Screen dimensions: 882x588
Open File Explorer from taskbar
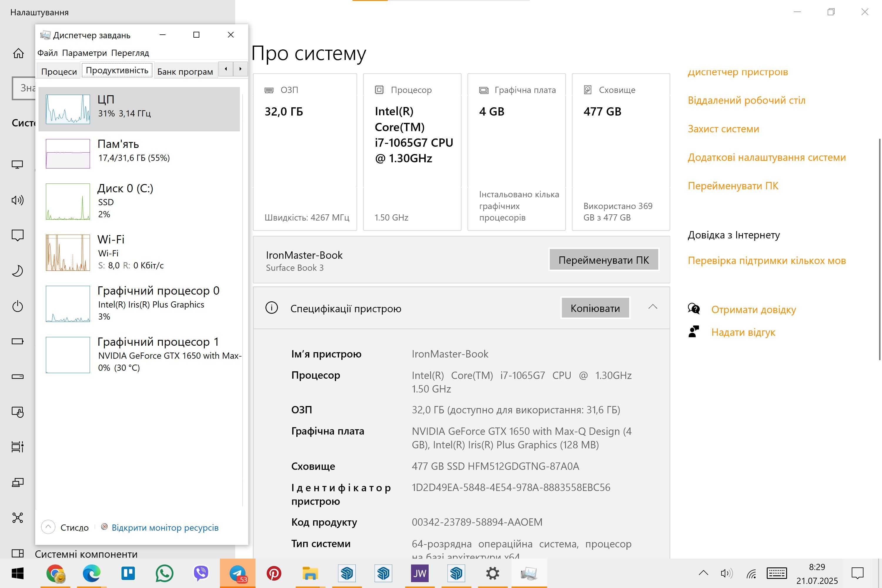tap(310, 573)
